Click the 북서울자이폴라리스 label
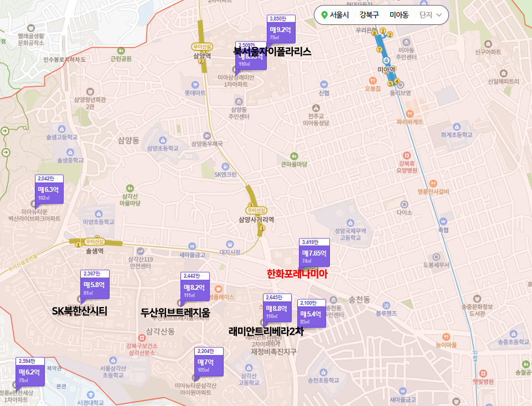The height and width of the screenshot is (406, 532). (x=272, y=51)
